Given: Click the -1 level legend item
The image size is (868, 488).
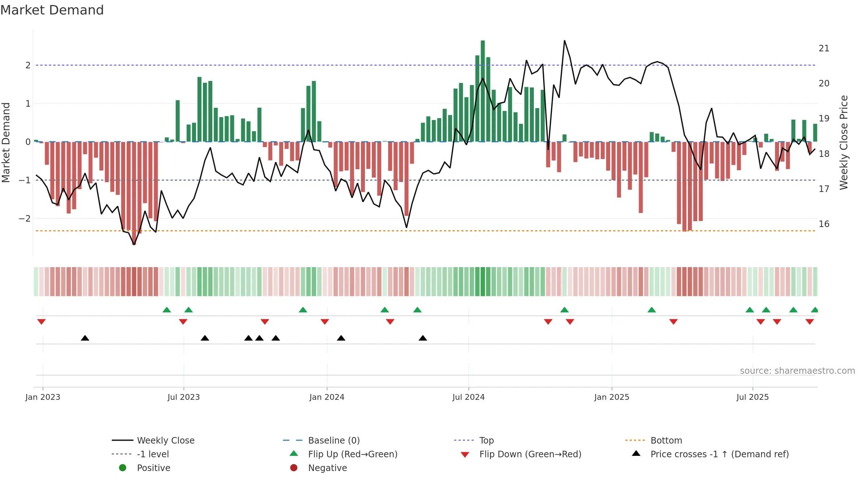Looking at the screenshot, I should click(140, 454).
